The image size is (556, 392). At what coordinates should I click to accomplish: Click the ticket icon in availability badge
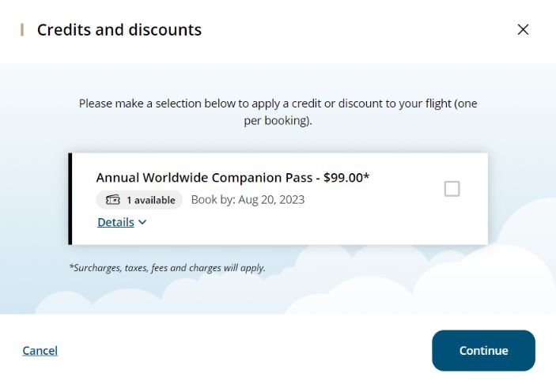[113, 200]
